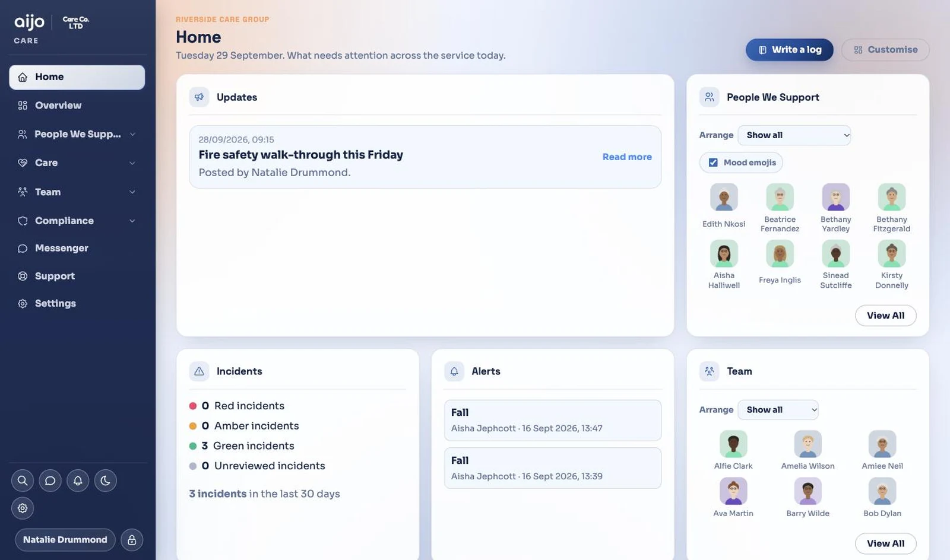Open the Team Arrange dropdown
The width and height of the screenshot is (950, 560).
coord(778,410)
